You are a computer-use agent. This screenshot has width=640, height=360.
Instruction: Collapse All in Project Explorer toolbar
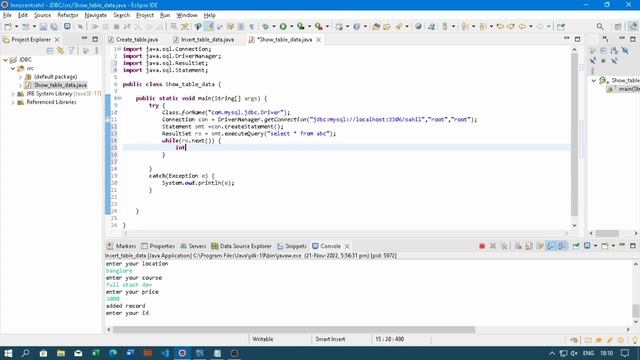pos(50,51)
